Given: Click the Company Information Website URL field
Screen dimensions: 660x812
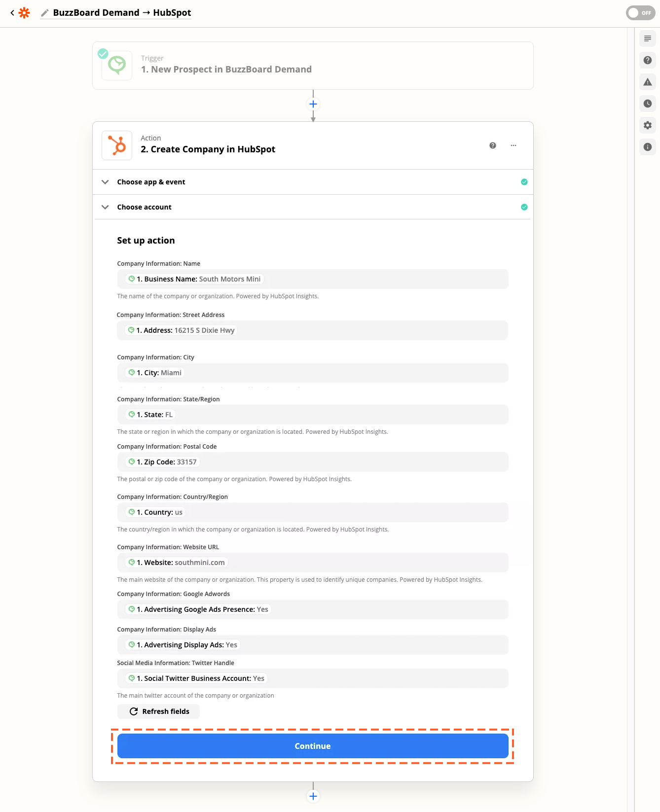Looking at the screenshot, I should [313, 563].
